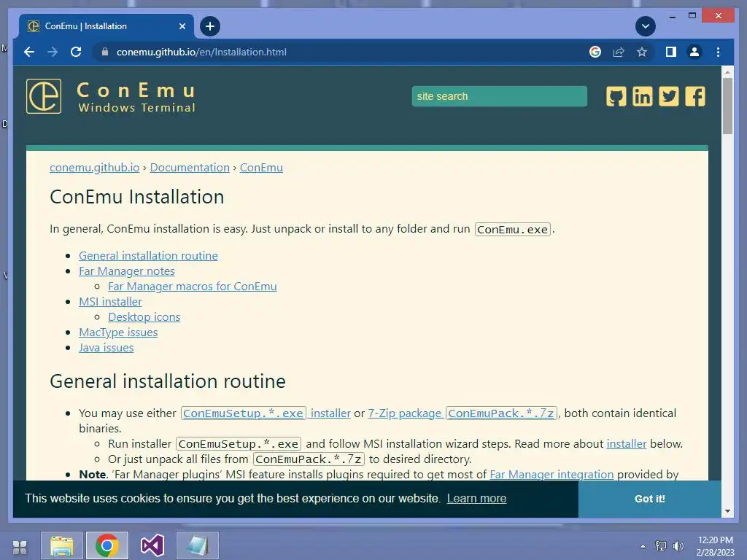Viewport: 747px width, 560px height.
Task: Click the ConEmuSetup.*.exe installer link
Action: 266,413
